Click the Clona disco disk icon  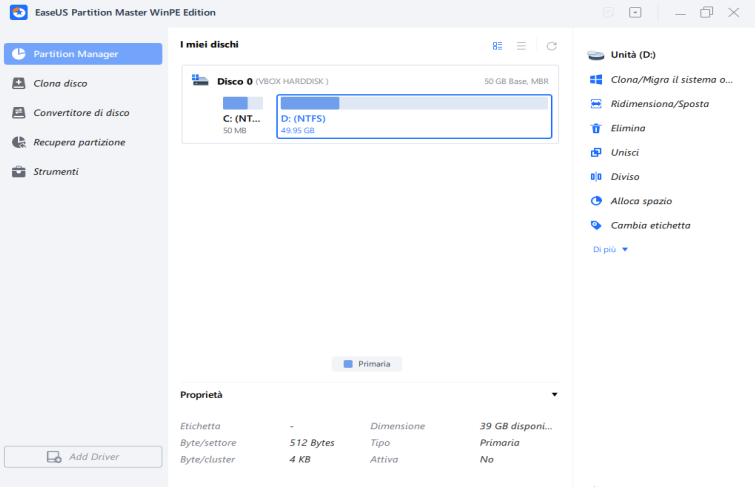pos(19,83)
